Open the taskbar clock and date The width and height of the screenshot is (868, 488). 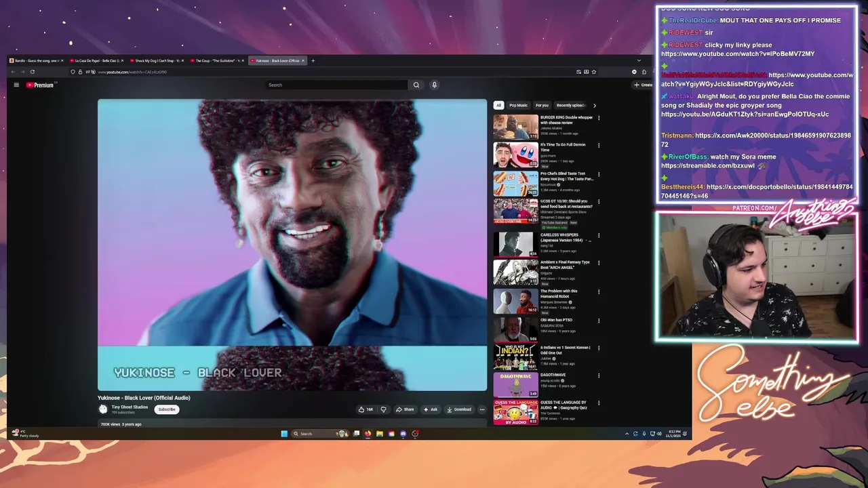tap(675, 434)
